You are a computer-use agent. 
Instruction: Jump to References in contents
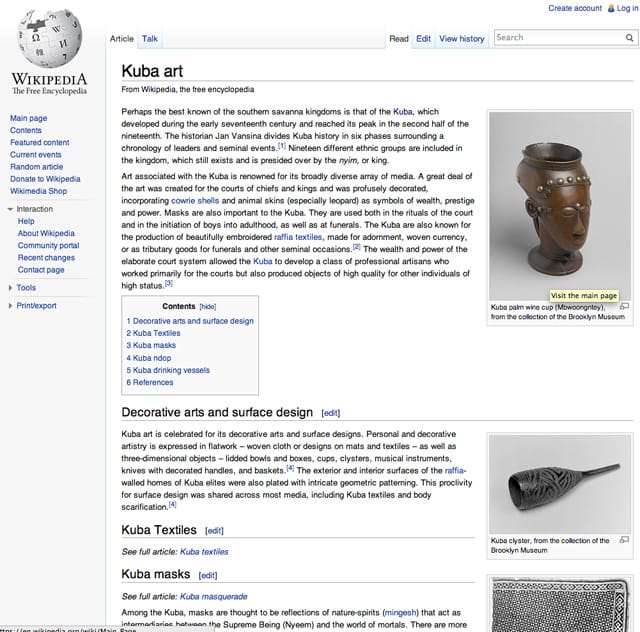coord(150,383)
